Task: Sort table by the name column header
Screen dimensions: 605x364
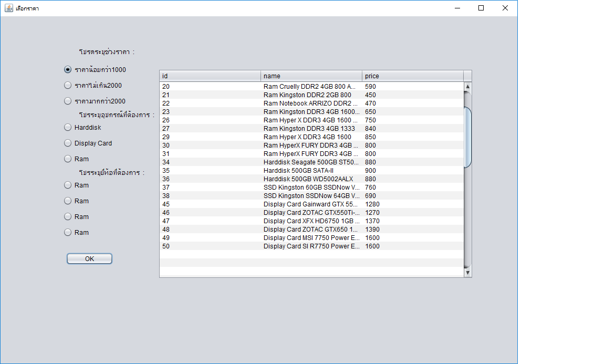Action: [x=311, y=76]
